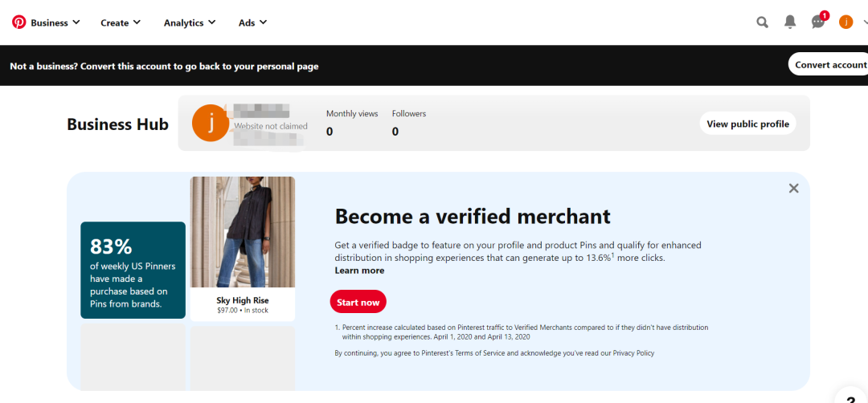Image resolution: width=868 pixels, height=403 pixels.
Task: Click the red Start now button
Action: [x=358, y=303]
